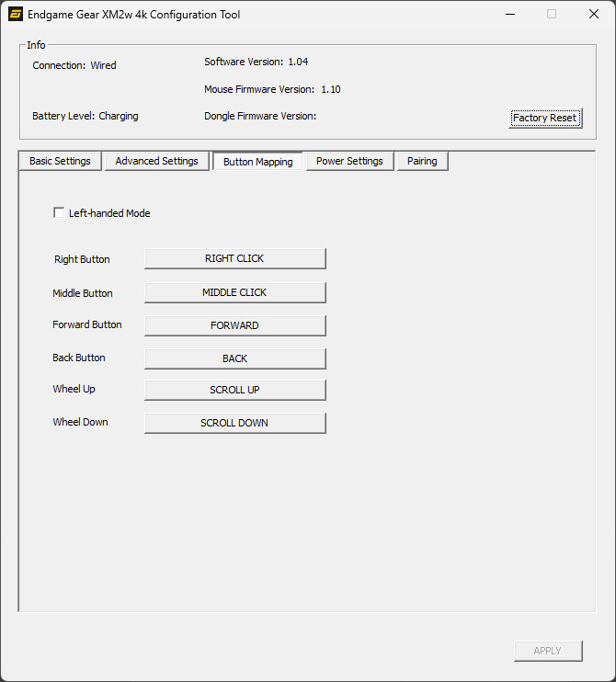Screen dimensions: 616x682
Task: Click the Wheel Up label
Action: point(74,389)
